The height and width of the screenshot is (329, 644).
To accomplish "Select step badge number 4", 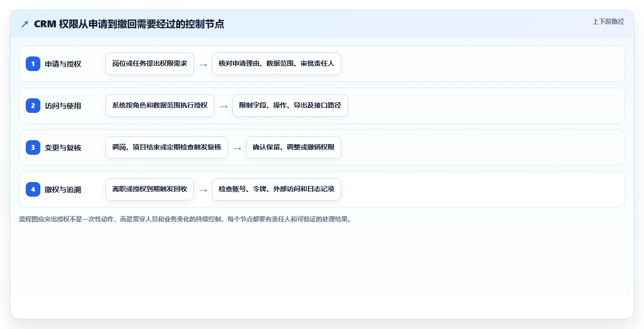I will click(x=33, y=189).
